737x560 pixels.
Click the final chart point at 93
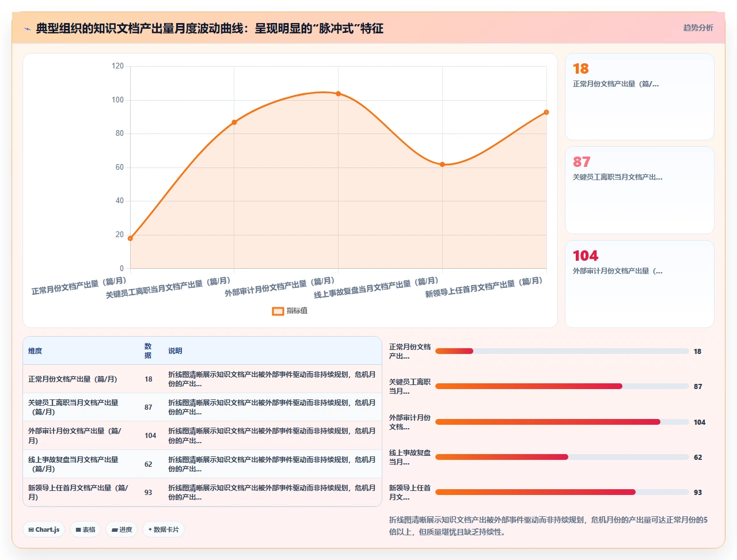click(546, 112)
